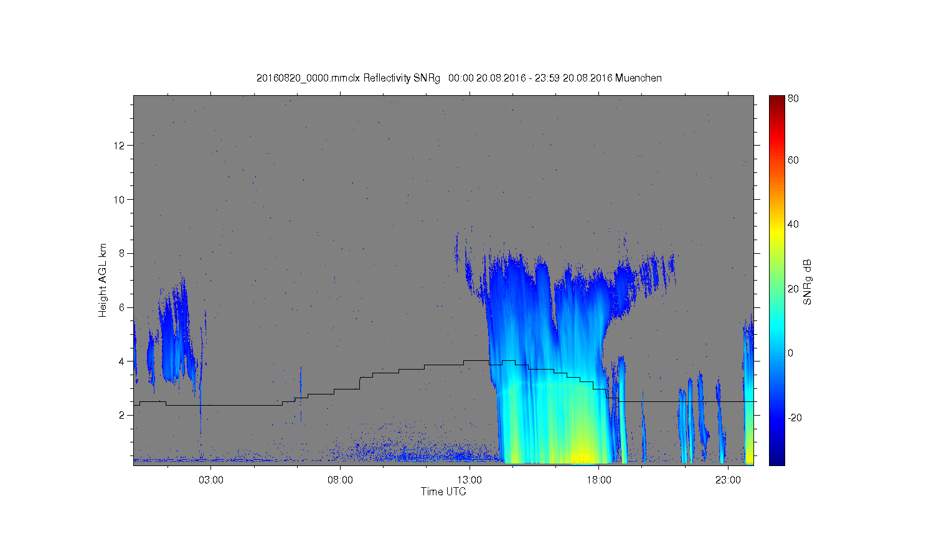Click the height tick label 4
The width and height of the screenshot is (934, 560).
point(123,361)
